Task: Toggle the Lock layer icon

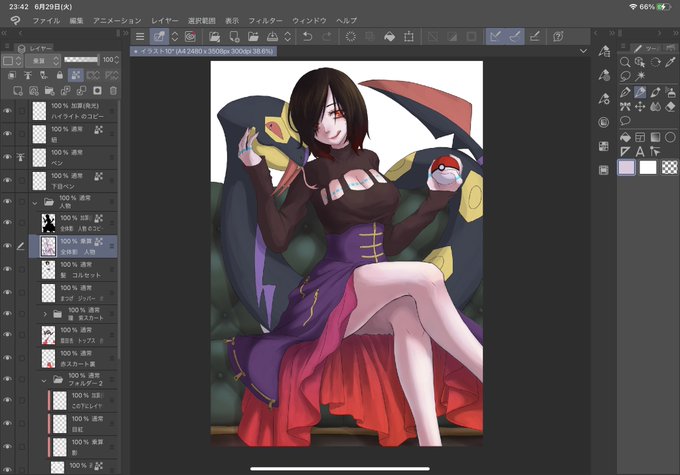Action: click(60, 75)
